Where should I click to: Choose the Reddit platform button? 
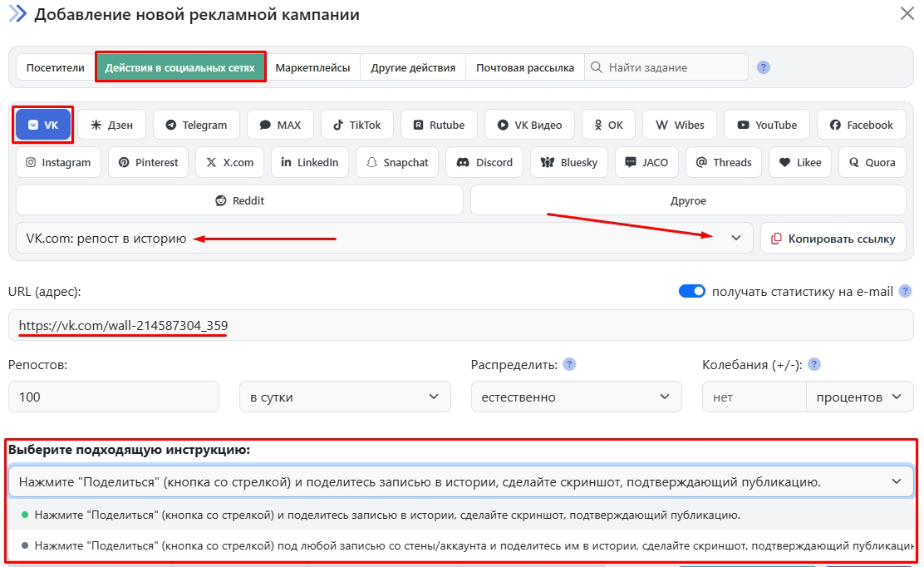[239, 200]
